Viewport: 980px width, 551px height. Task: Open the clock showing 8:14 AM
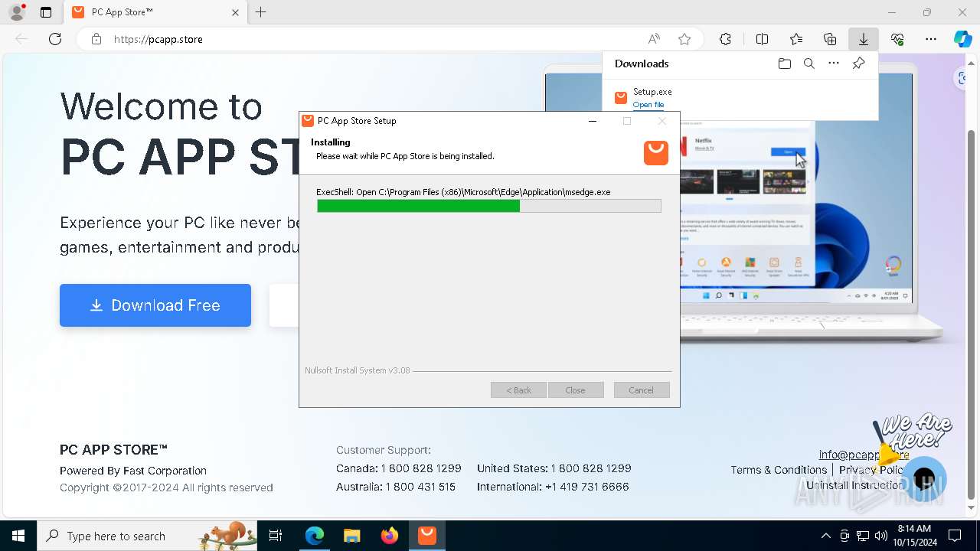914,536
